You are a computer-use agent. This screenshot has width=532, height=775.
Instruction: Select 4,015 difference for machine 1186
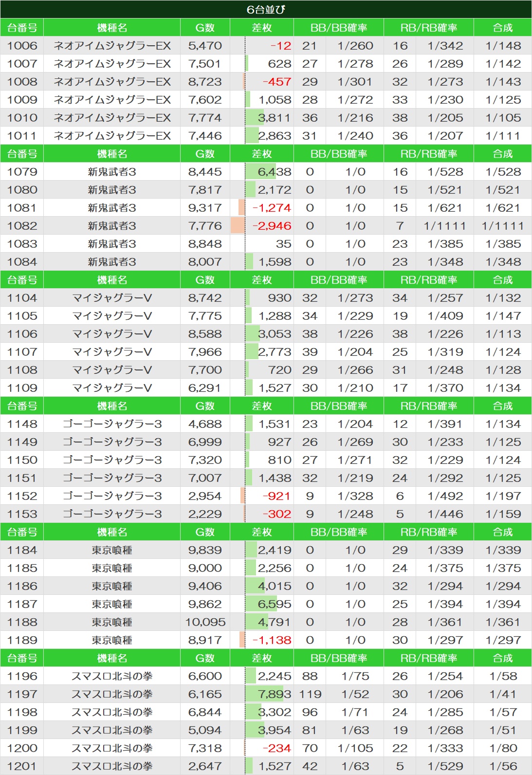(275, 586)
